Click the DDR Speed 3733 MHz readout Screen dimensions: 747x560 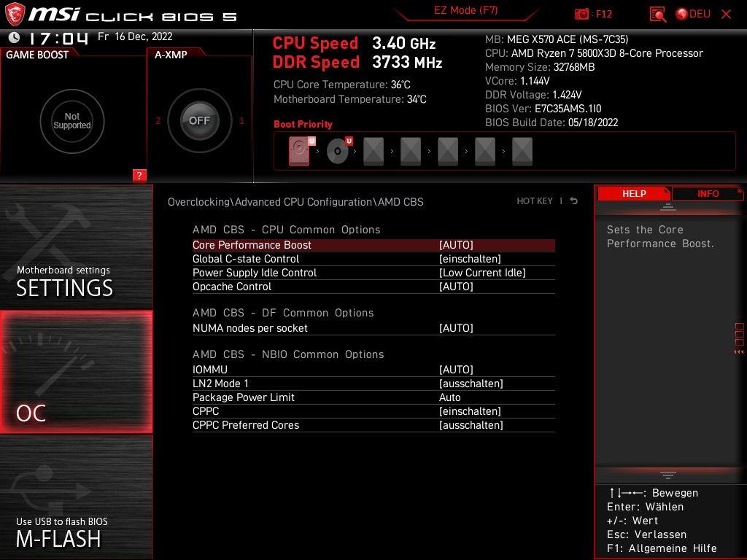point(357,63)
